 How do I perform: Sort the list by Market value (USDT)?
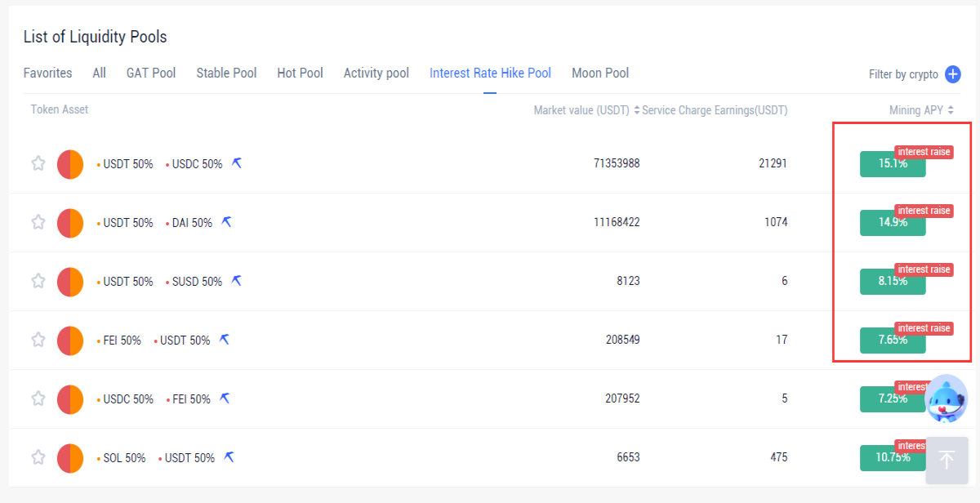(x=586, y=110)
